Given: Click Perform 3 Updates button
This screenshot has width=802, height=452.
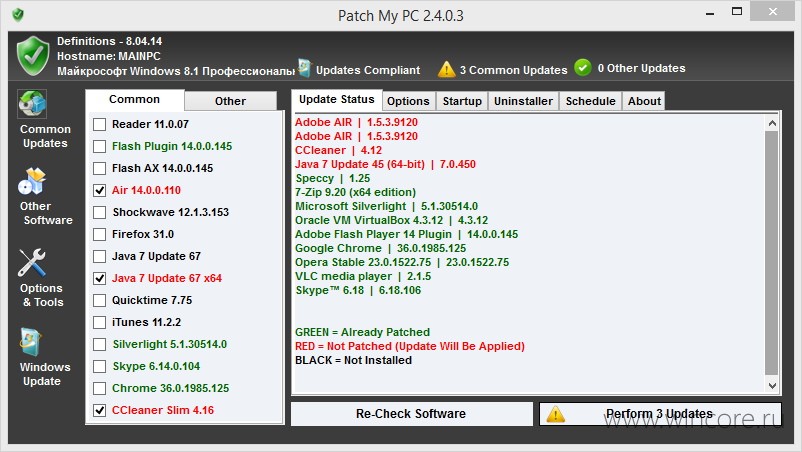Looking at the screenshot, I should tap(660, 414).
